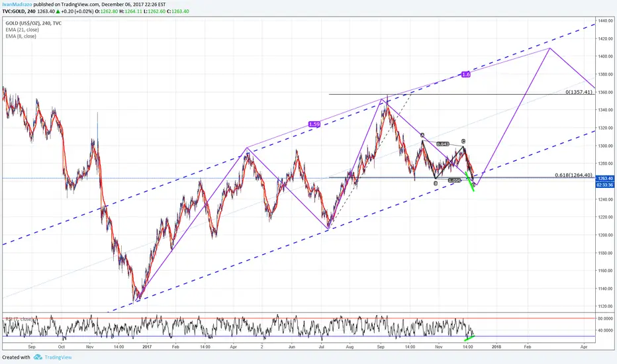Click the 1120.00 price axis value
This screenshot has width=617, height=364.
606,306
